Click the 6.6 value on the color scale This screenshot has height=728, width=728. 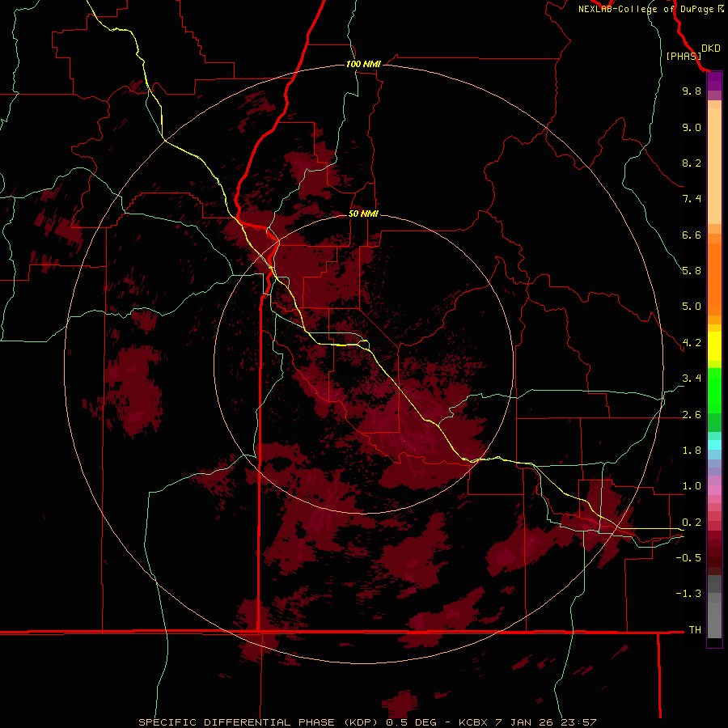coord(692,235)
